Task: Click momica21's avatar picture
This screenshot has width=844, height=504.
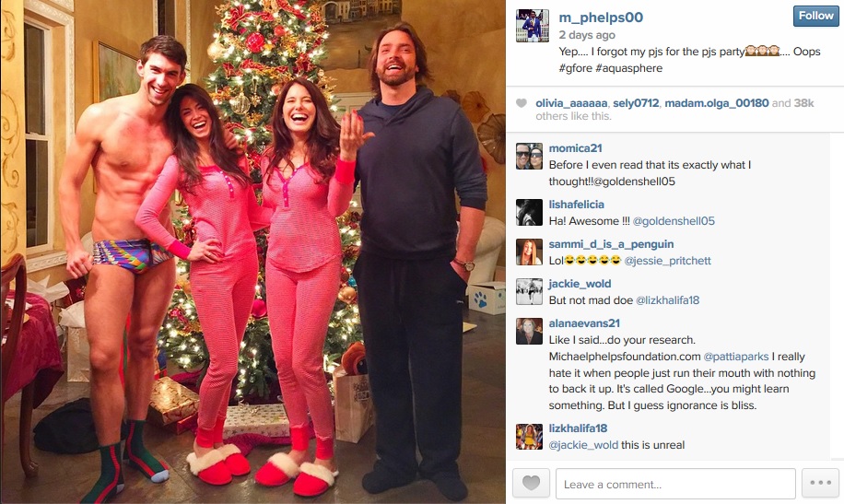Action: tap(529, 156)
